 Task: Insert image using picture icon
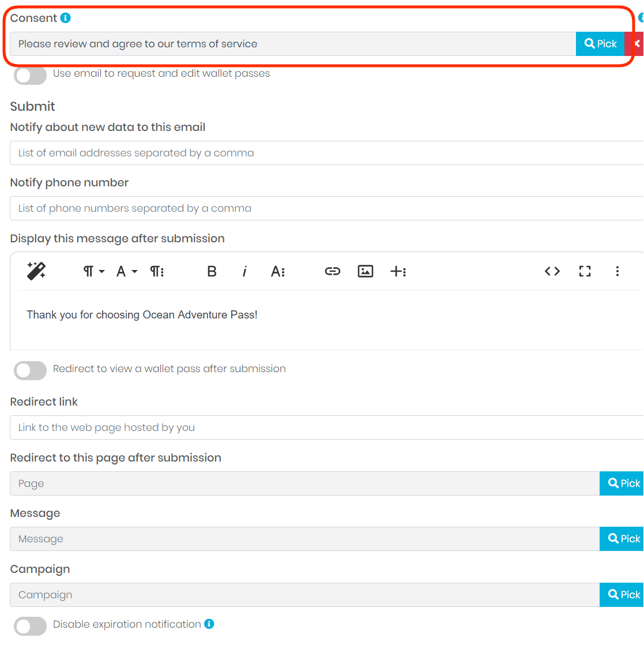[x=365, y=272]
